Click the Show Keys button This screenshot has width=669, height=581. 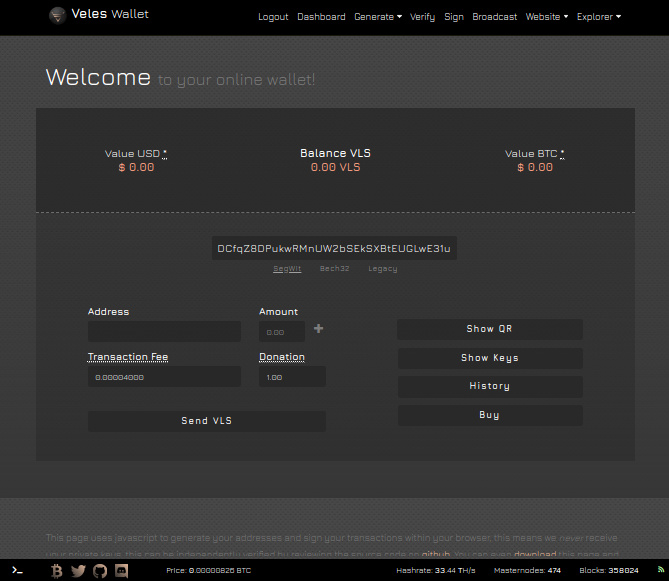(490, 358)
